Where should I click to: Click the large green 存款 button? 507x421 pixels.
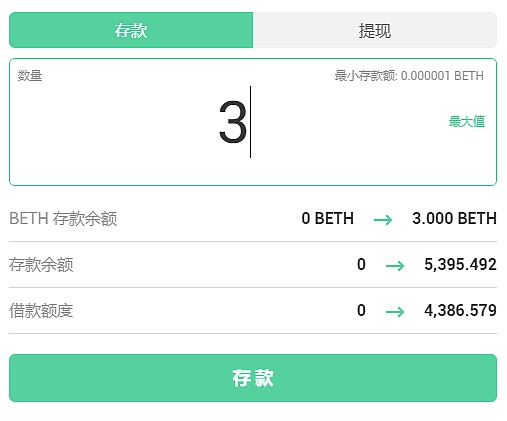coord(253,378)
